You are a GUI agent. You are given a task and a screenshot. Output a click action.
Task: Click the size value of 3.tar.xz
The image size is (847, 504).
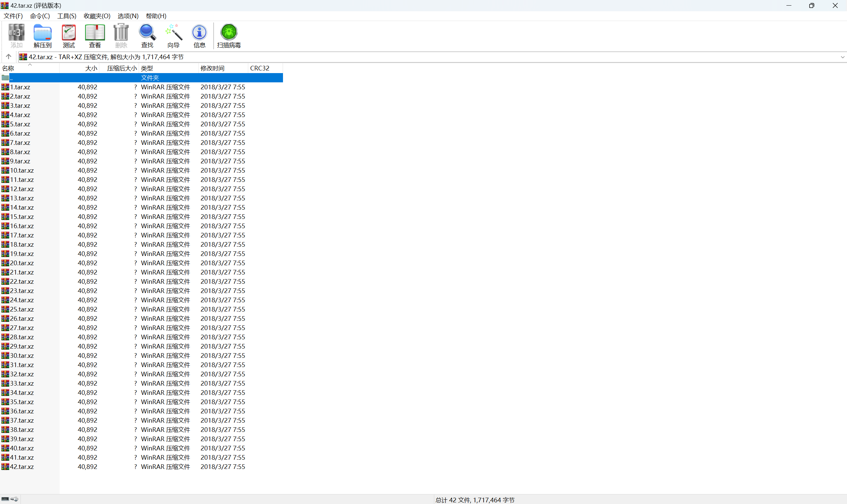click(87, 105)
